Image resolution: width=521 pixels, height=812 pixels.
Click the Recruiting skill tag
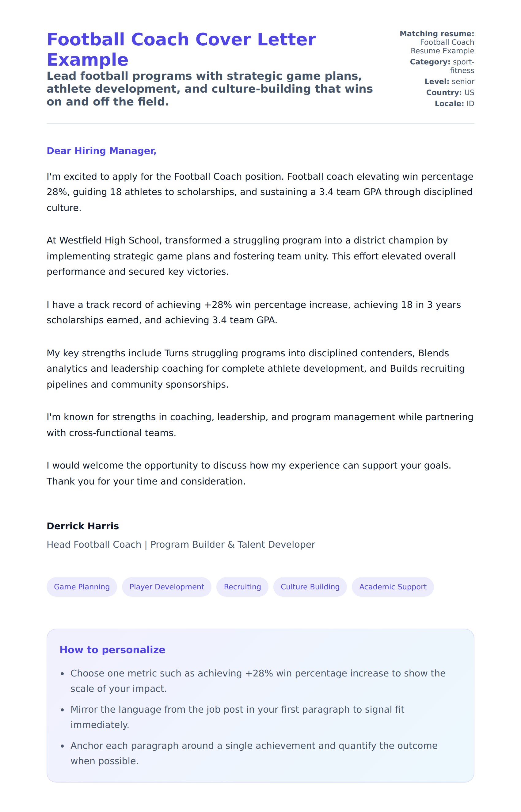[242, 587]
